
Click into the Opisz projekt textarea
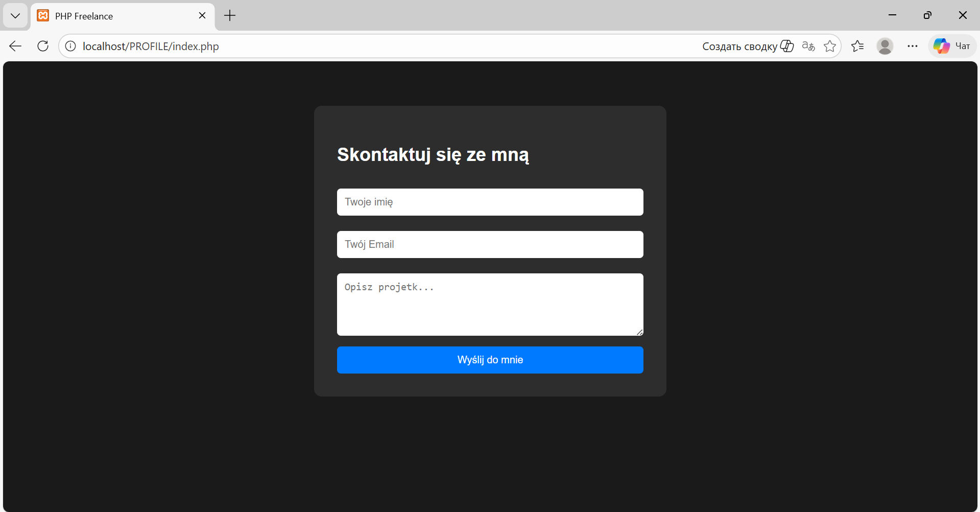pyautogui.click(x=490, y=305)
